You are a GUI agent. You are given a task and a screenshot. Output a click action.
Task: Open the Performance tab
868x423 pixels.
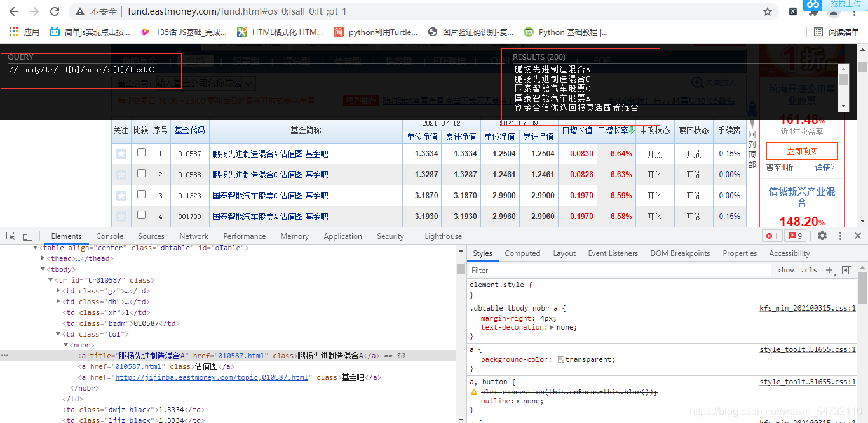[245, 236]
